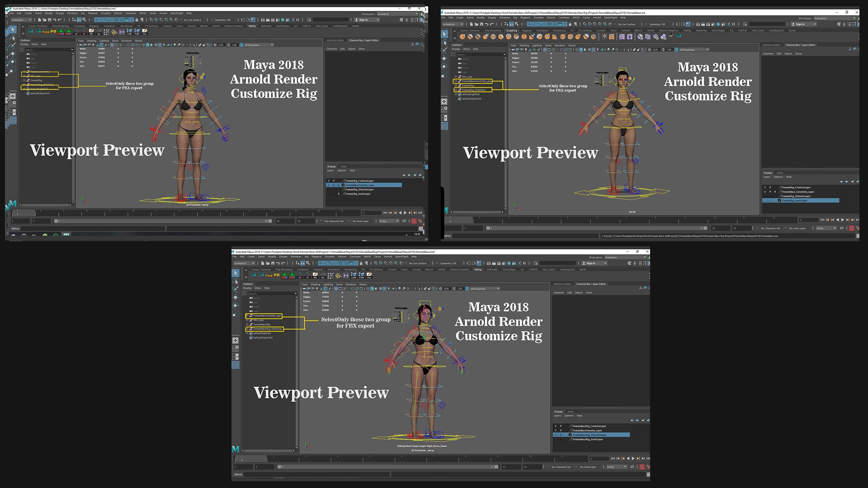This screenshot has height=488, width=868.
Task: Toggle V visibility of FemaleBaseGemetry_Layer in bottom window
Action: [x=556, y=431]
